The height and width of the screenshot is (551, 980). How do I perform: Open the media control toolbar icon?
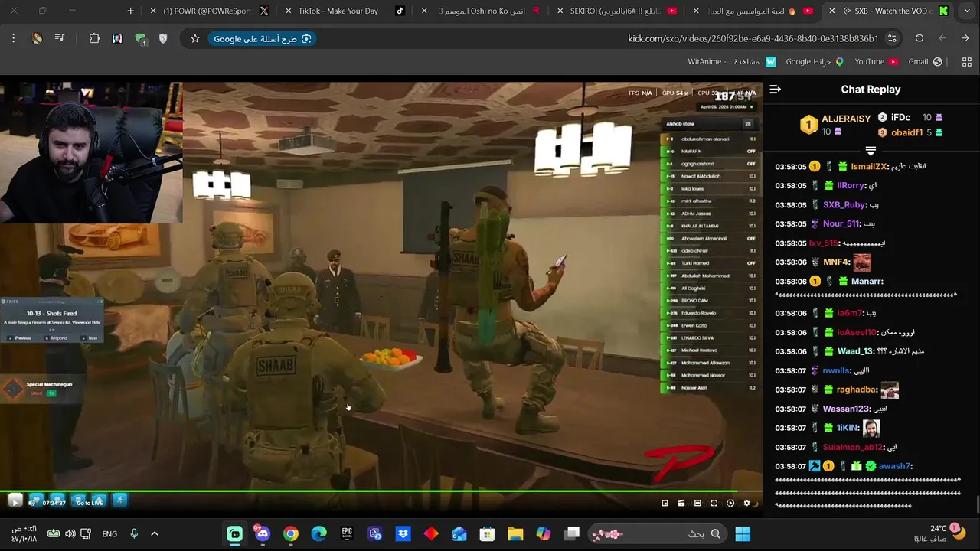60,38
